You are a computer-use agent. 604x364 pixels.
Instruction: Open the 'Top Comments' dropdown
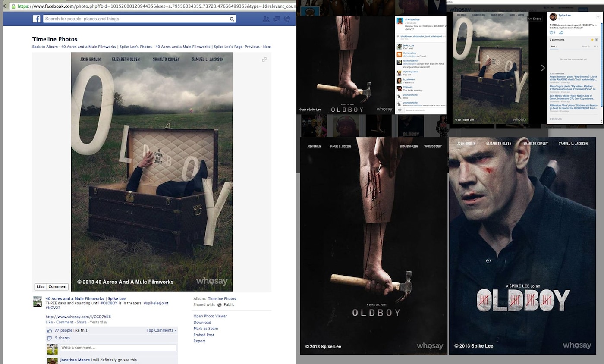point(160,330)
